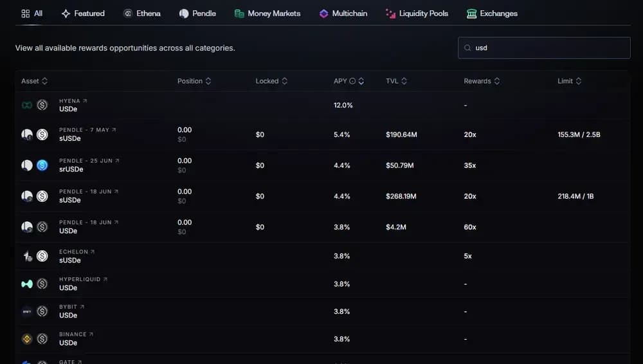Click the blue srUSDe token icon
The height and width of the screenshot is (364, 643).
point(42,165)
